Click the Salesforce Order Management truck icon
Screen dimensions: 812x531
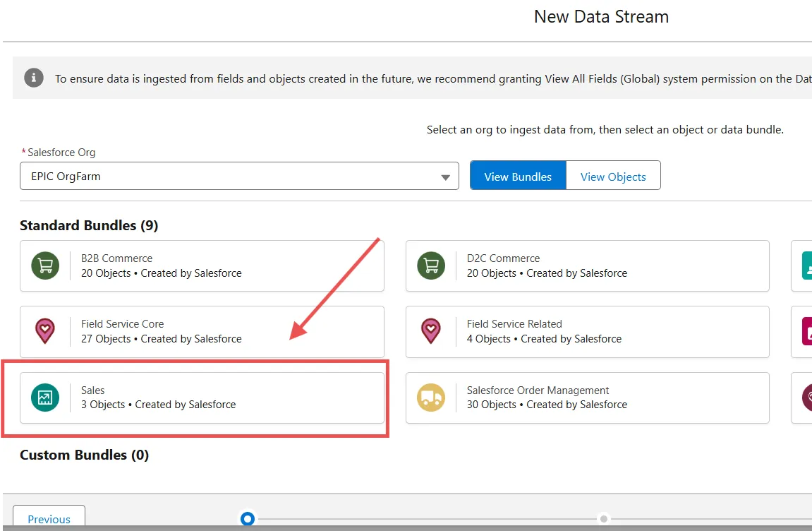431,398
